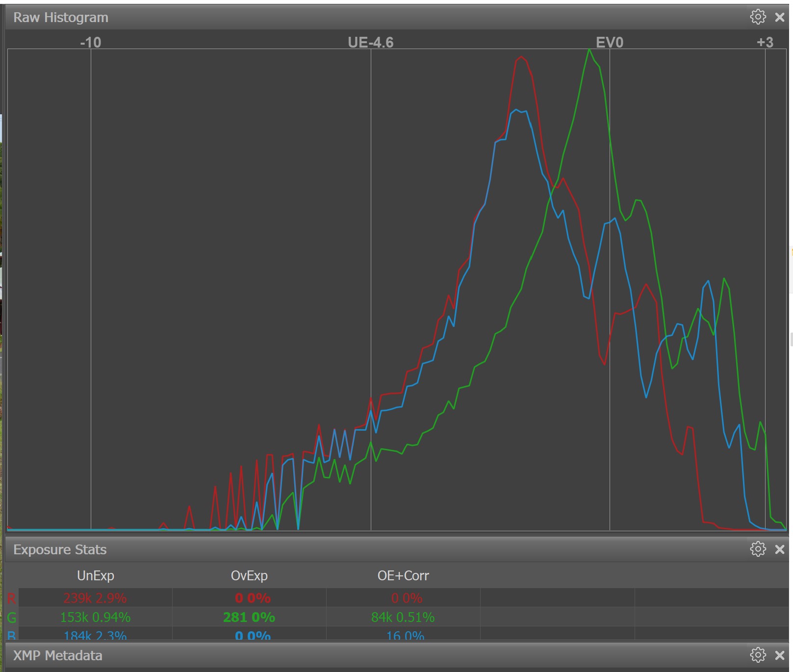Open XMP Metadata panel settings gear
Screen dimensions: 793x672
pyautogui.click(x=758, y=655)
